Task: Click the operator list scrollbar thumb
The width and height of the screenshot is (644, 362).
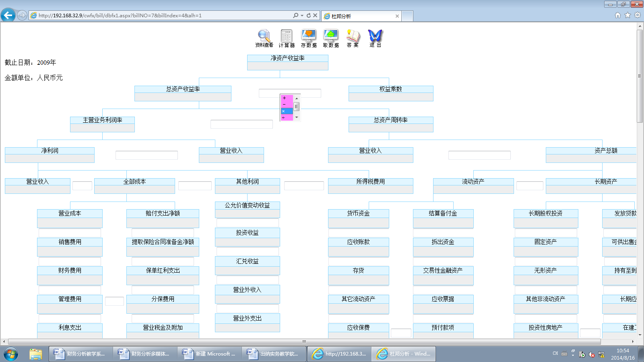Action: click(297, 107)
